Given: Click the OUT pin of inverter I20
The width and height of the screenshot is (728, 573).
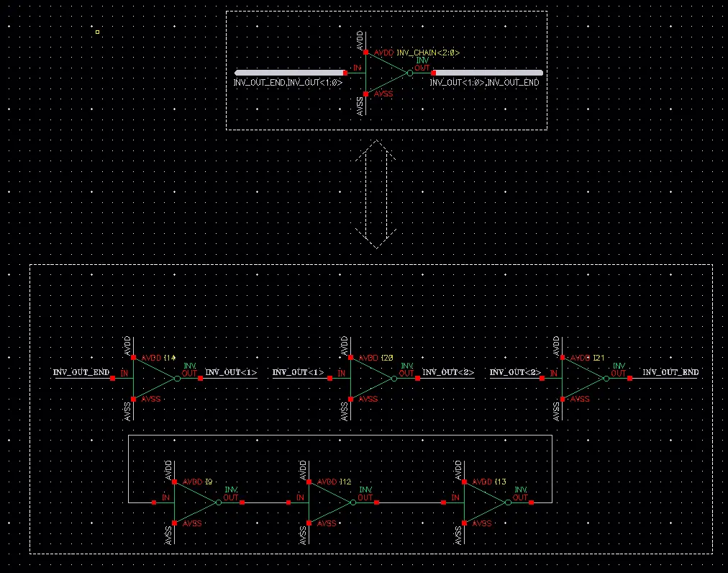Looking at the screenshot, I should coord(417,379).
